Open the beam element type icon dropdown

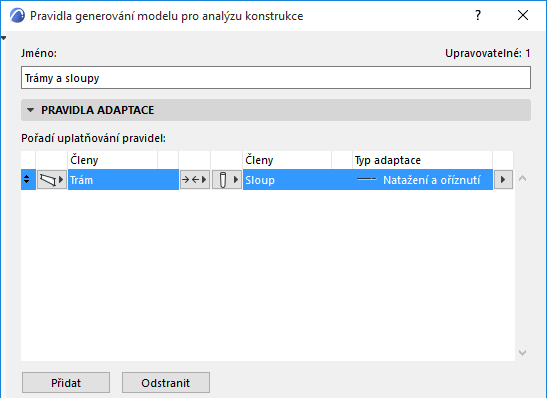[52, 180]
